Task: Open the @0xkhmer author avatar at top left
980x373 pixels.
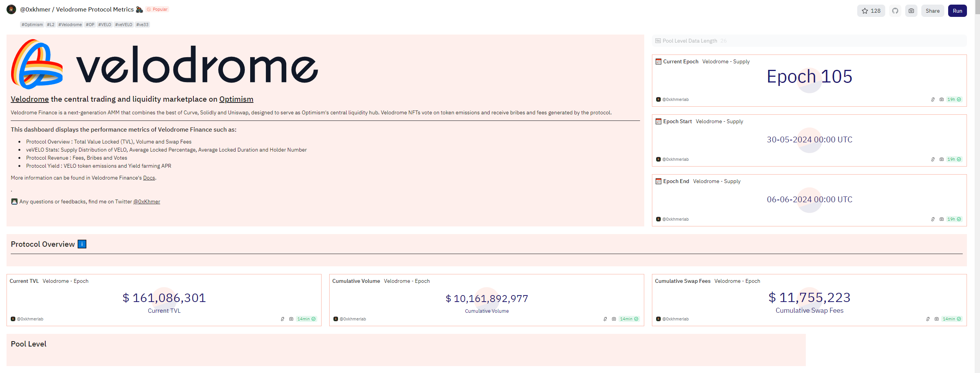Action: tap(12, 9)
